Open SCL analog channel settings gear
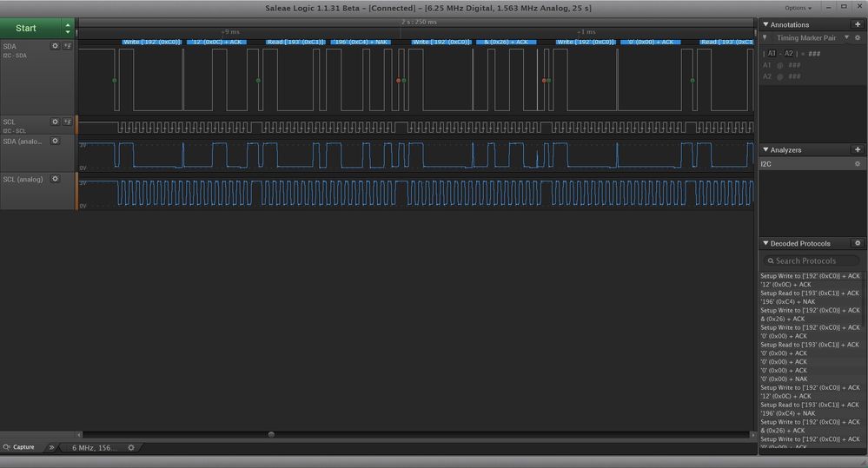868x468 pixels. [x=55, y=179]
